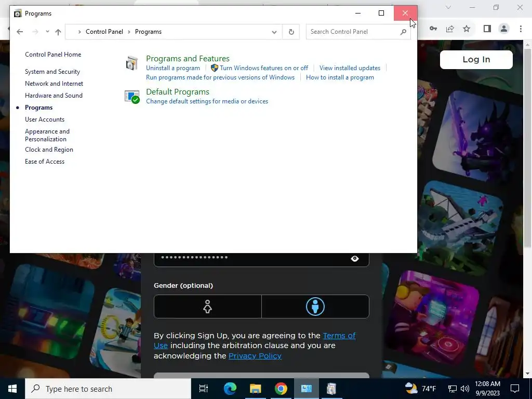Click the Default Programs icon
532x399 pixels.
pos(132,97)
